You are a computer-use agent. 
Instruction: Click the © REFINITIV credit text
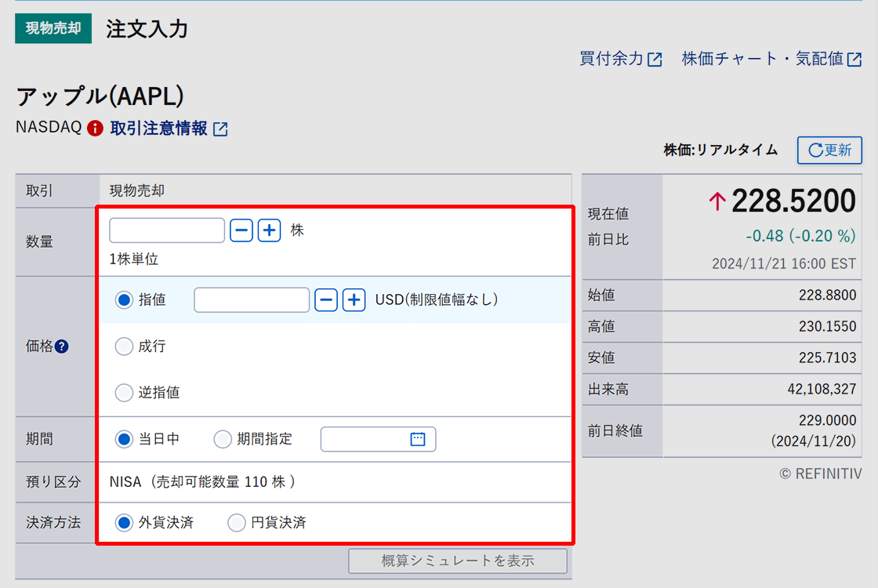[x=820, y=474]
